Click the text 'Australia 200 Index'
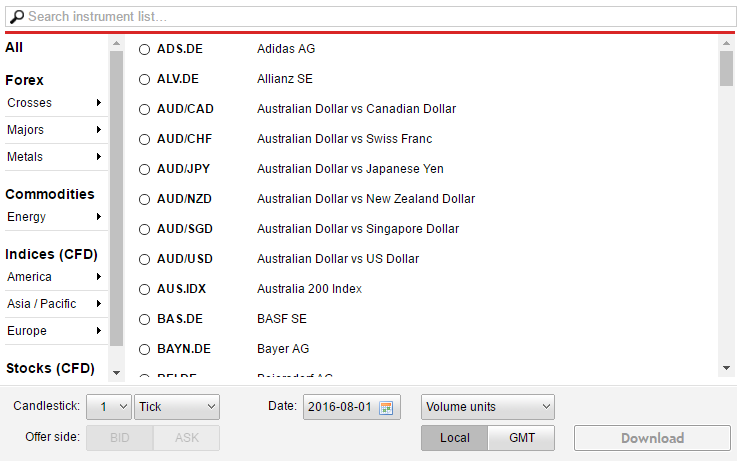Screen dimensions: 737x461 pos(309,289)
